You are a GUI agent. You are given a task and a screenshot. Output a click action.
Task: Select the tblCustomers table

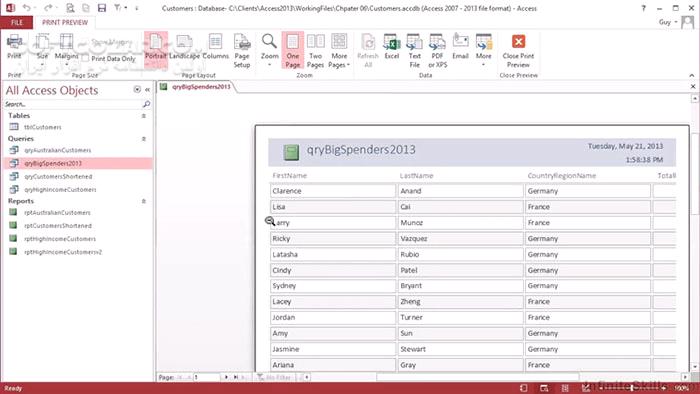pyautogui.click(x=43, y=127)
